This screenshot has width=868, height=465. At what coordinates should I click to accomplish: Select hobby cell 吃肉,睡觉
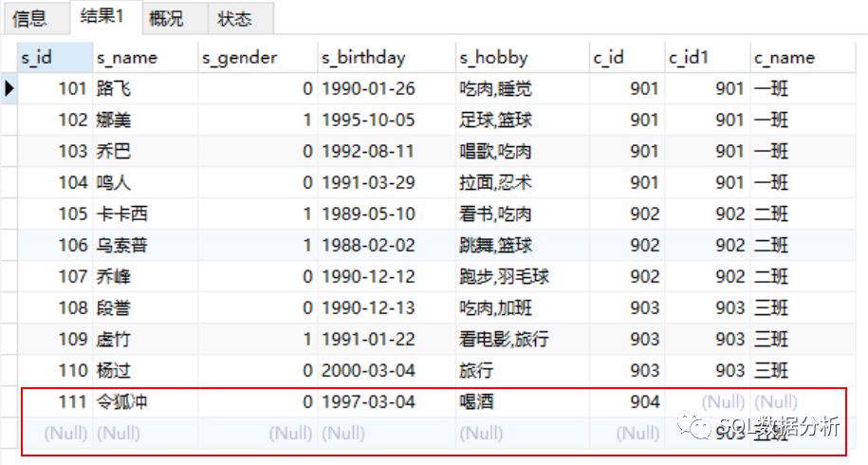pyautogui.click(x=522, y=88)
